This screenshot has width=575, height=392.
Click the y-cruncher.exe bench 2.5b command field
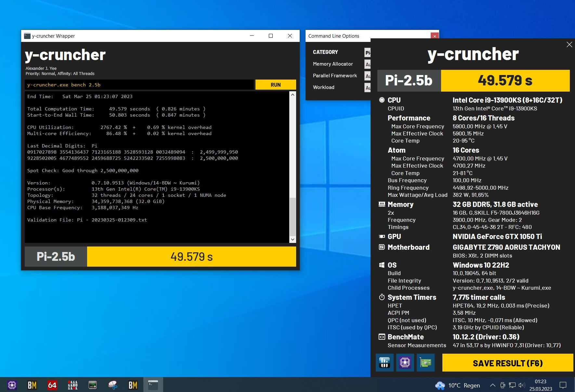tap(139, 85)
